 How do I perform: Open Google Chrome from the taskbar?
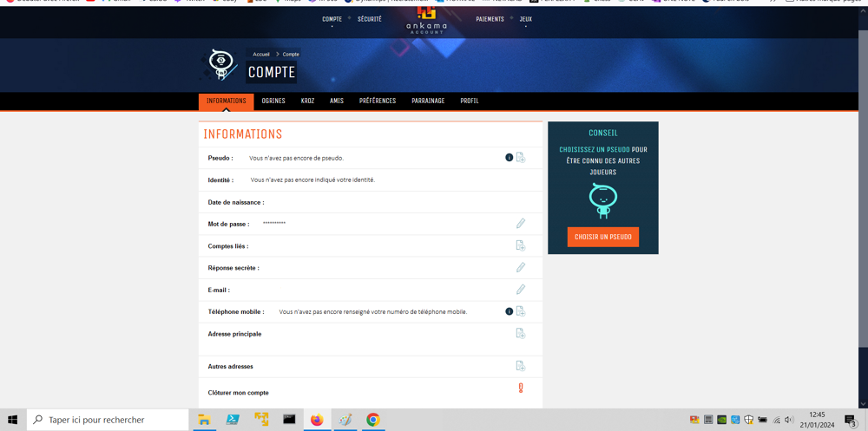[x=373, y=420]
